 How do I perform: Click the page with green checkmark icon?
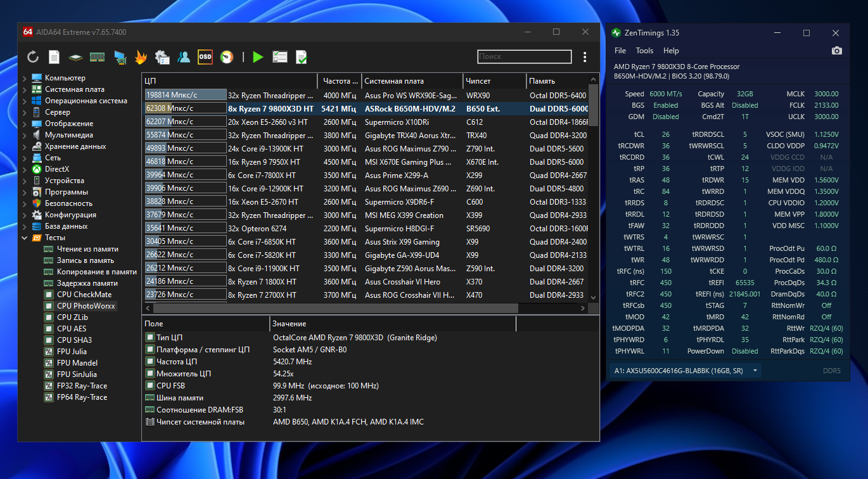coord(302,57)
